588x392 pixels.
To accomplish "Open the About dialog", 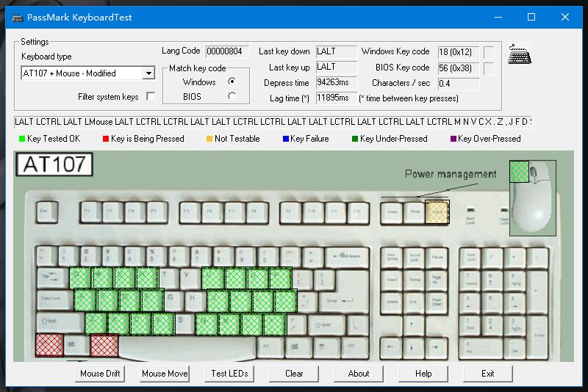I will pyautogui.click(x=359, y=373).
